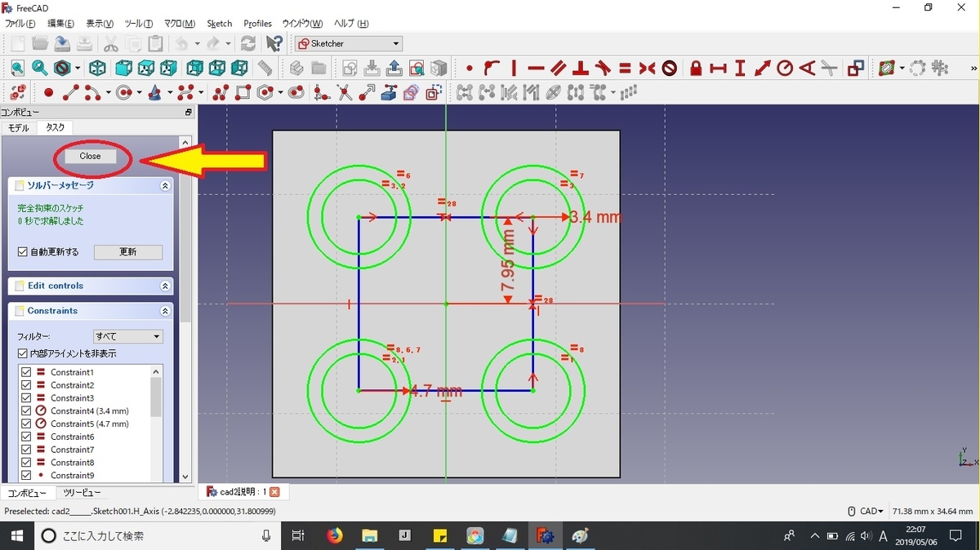Viewport: 980px width, 550px height.
Task: Apply the horizontal constraint
Action: (536, 69)
